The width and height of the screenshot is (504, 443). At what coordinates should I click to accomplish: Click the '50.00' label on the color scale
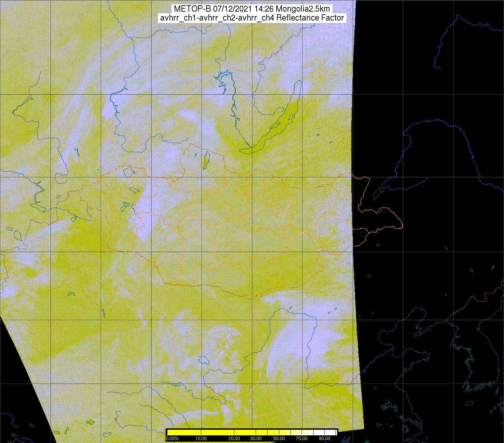[279, 438]
